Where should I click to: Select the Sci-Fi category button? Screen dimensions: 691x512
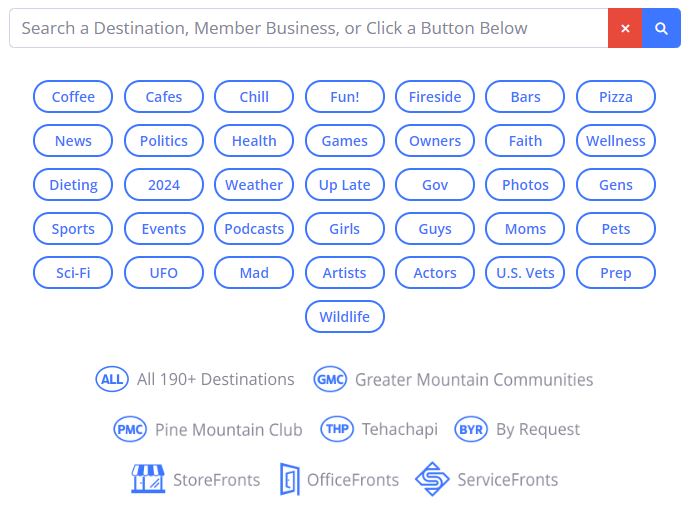click(73, 273)
